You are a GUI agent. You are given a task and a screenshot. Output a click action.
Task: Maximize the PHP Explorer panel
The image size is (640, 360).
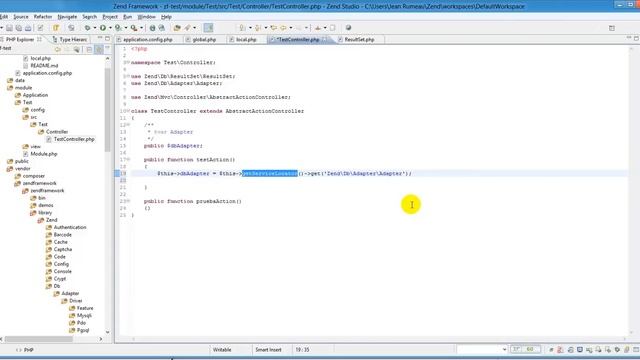coord(108,38)
